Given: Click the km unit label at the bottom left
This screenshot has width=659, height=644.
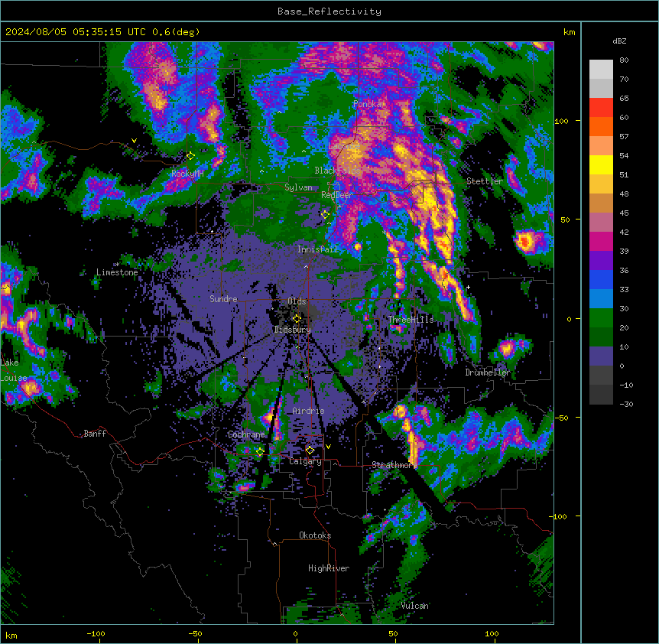Looking at the screenshot, I should coord(11,636).
